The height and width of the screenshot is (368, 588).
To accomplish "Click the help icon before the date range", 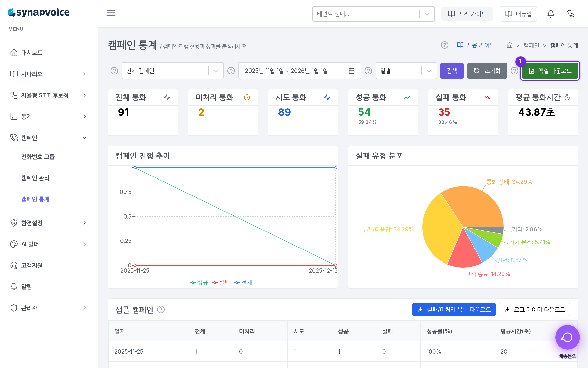I will (231, 71).
